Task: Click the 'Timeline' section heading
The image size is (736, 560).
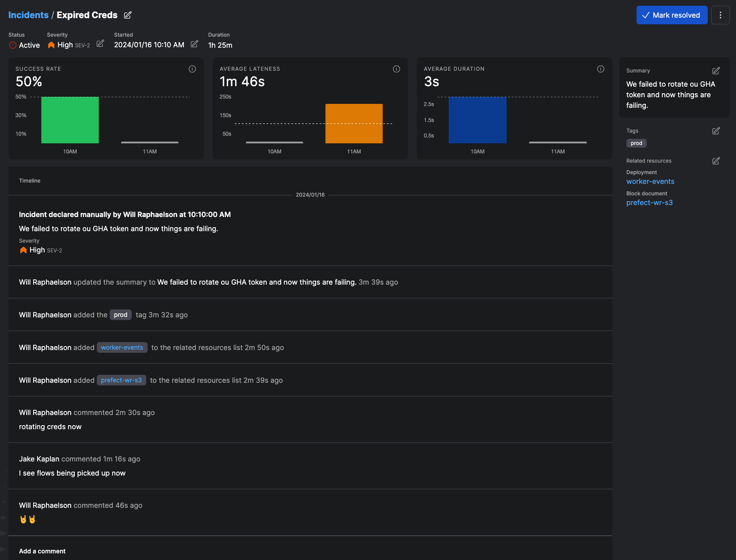Action: [x=30, y=181]
